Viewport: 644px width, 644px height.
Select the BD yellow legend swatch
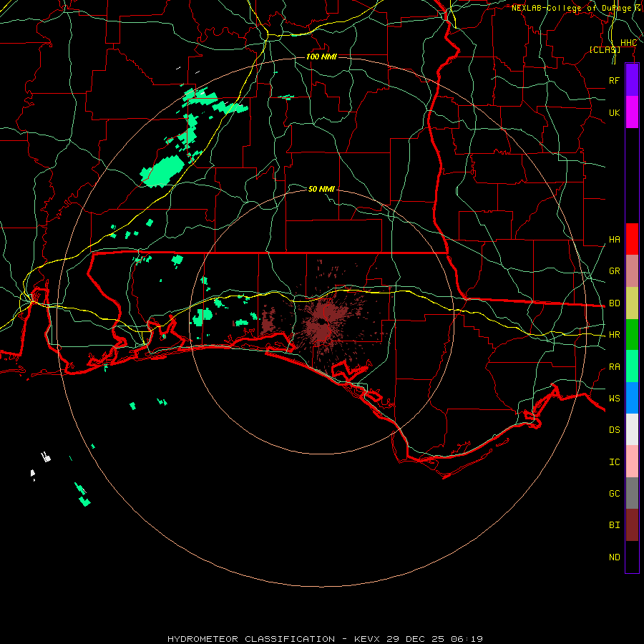pos(632,303)
